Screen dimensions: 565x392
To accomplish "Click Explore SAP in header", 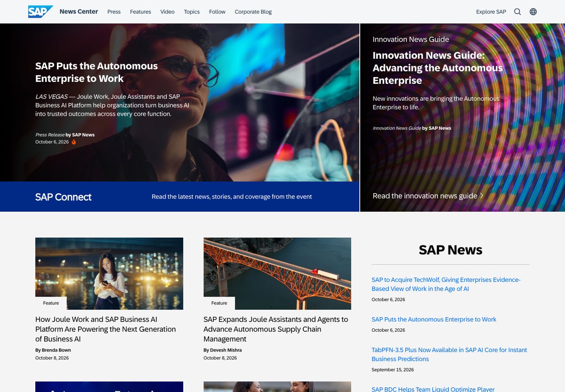I will coord(491,12).
